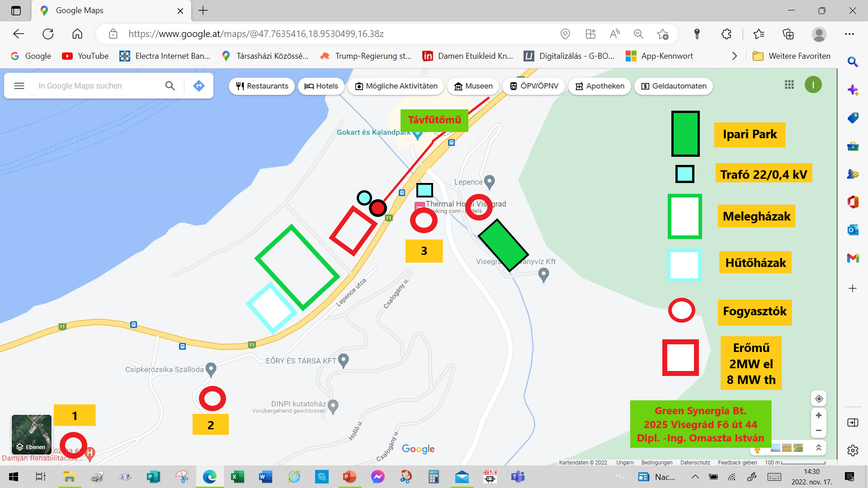Select the ÖPV/ÖPNV transit filter

click(x=533, y=86)
